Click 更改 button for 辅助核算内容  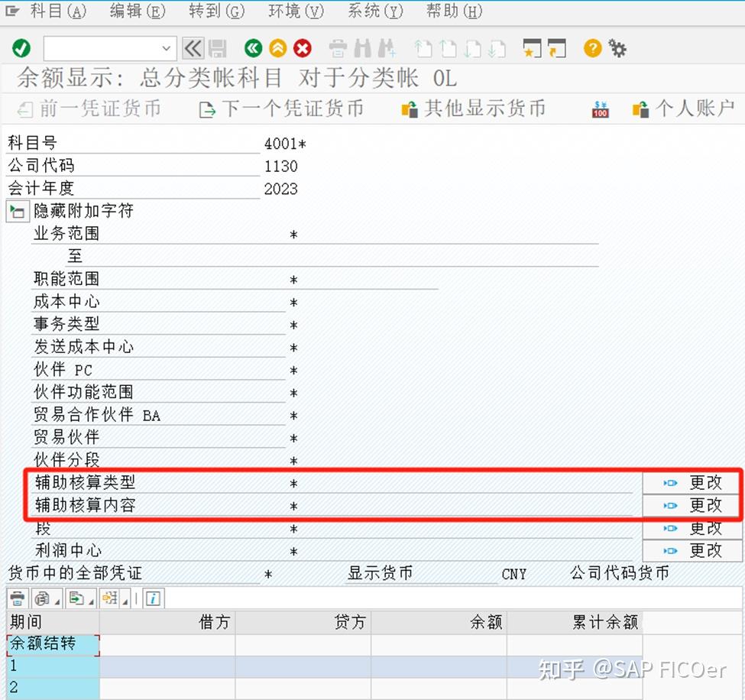coord(692,505)
